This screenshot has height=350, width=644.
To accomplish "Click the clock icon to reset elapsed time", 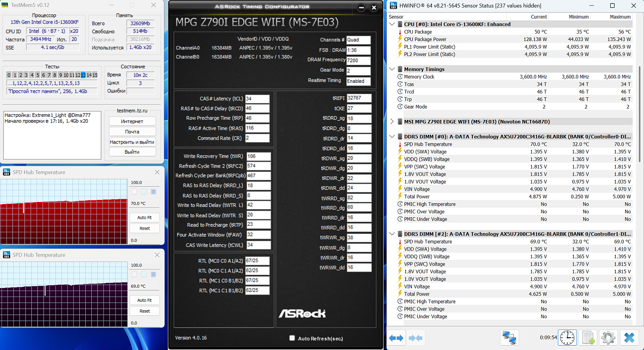I will click(x=567, y=338).
